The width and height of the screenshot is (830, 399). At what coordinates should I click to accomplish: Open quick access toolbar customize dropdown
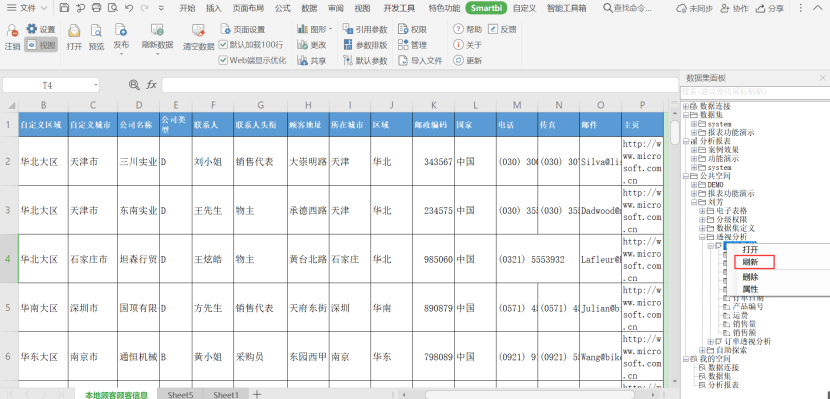tap(161, 8)
